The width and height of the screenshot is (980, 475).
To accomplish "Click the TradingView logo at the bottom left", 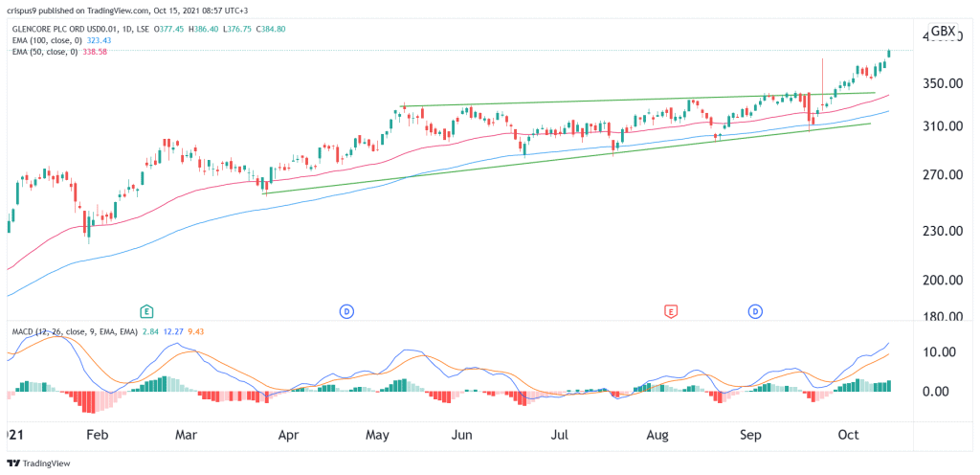I will pyautogui.click(x=38, y=464).
